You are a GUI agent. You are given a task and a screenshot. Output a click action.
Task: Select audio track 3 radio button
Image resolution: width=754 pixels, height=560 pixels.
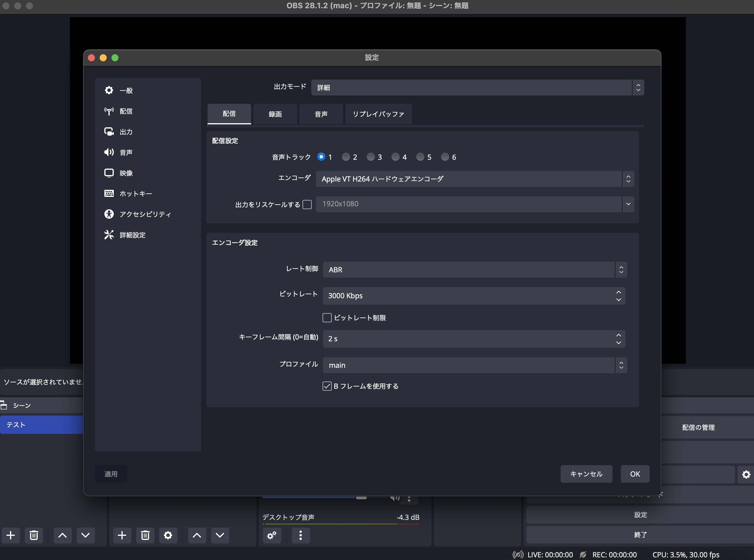coord(371,157)
